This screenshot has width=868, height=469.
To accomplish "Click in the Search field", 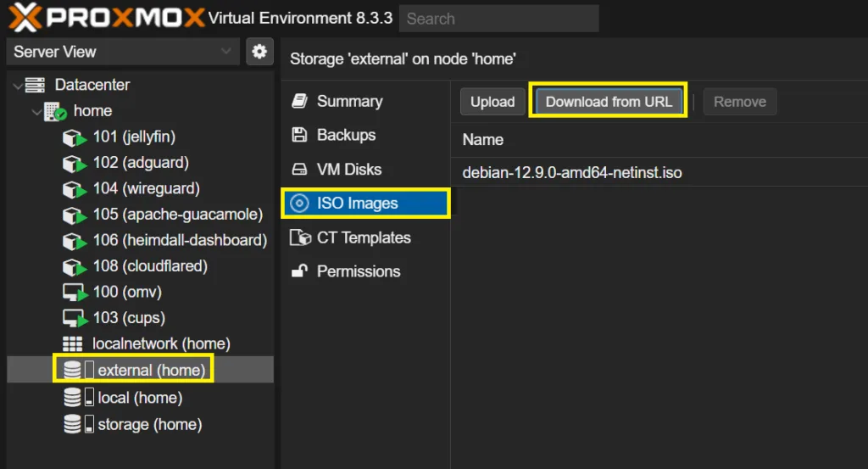I will pos(498,19).
